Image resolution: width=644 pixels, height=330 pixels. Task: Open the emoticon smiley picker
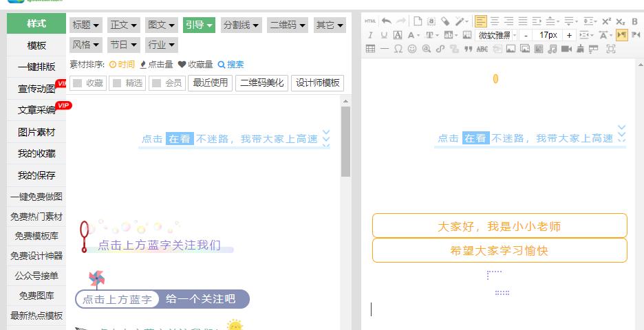pos(412,49)
